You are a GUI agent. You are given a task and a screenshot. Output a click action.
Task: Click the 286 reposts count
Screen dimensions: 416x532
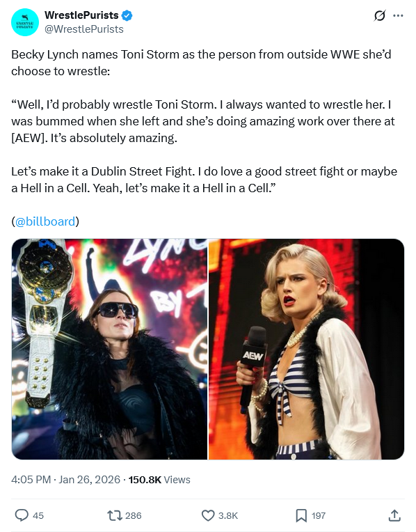point(134,516)
